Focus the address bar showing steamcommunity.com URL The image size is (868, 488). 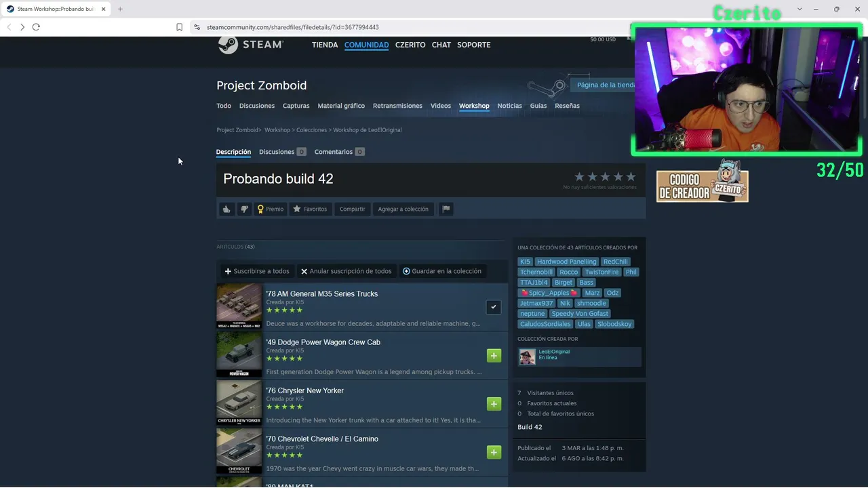coord(292,27)
